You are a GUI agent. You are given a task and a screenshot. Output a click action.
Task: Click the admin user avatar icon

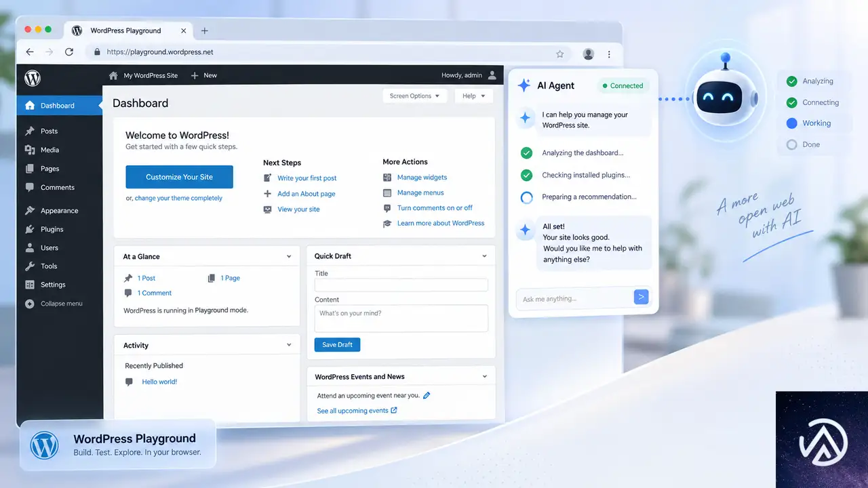pyautogui.click(x=492, y=75)
